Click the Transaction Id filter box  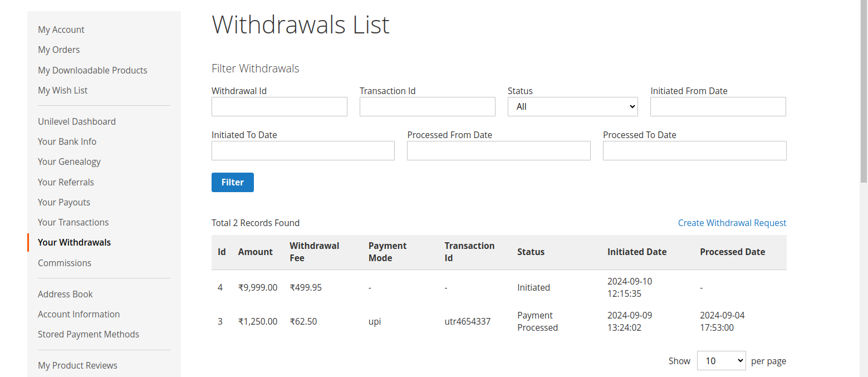coord(427,106)
